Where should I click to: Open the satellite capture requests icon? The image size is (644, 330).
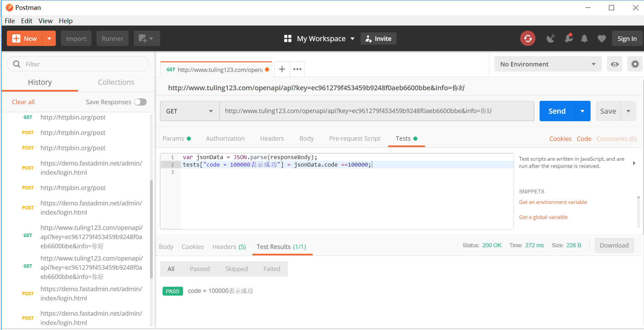click(550, 38)
